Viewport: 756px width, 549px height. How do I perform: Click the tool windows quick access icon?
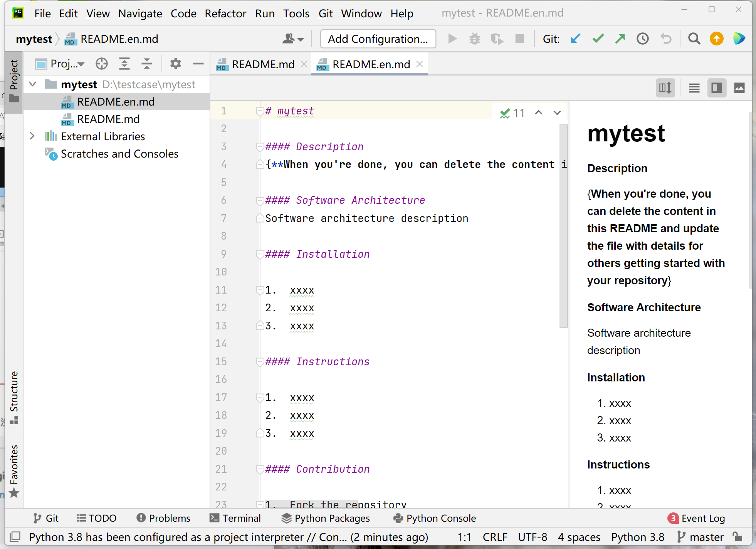point(15,537)
